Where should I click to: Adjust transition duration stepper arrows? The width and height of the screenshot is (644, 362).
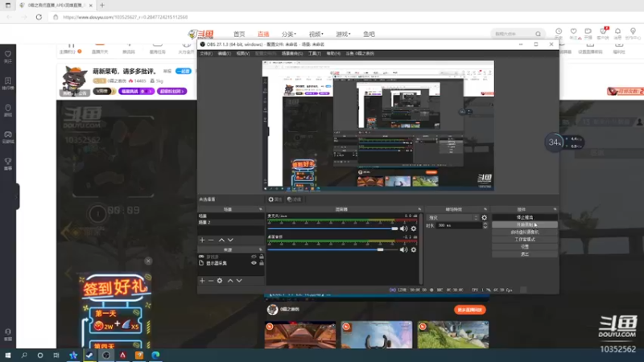click(x=485, y=225)
